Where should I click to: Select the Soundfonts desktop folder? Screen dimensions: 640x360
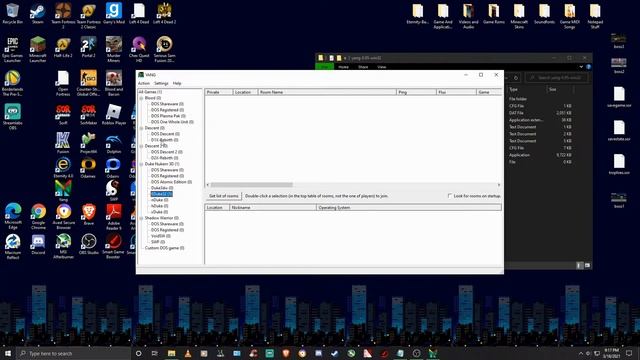[x=544, y=14]
